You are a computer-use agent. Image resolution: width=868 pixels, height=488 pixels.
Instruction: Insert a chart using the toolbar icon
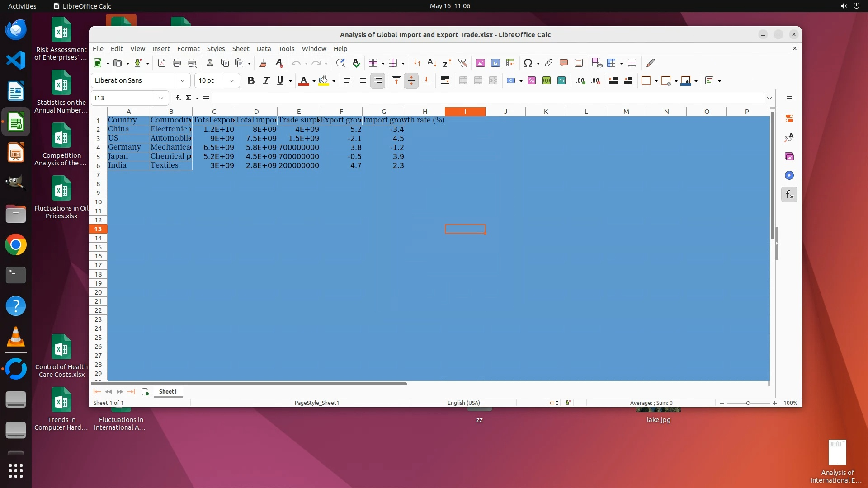[x=495, y=63]
